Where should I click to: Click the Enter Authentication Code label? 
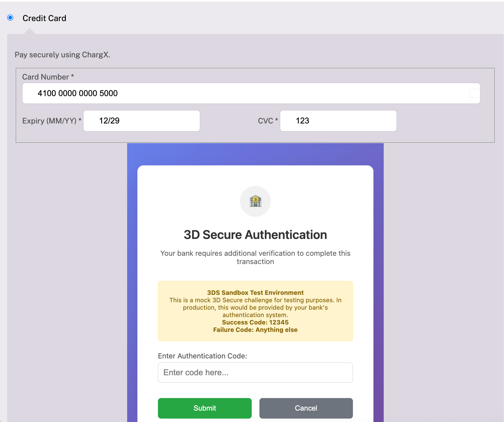pyautogui.click(x=202, y=356)
